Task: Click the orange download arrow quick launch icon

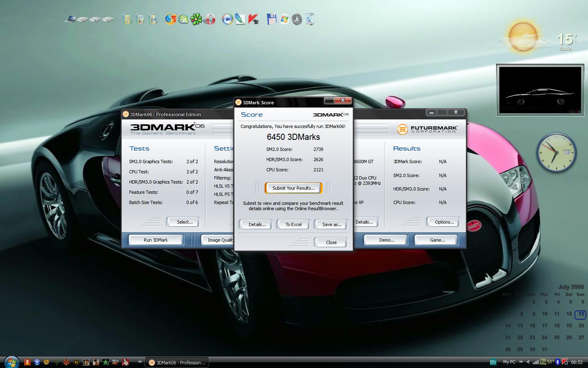Action: [27, 362]
